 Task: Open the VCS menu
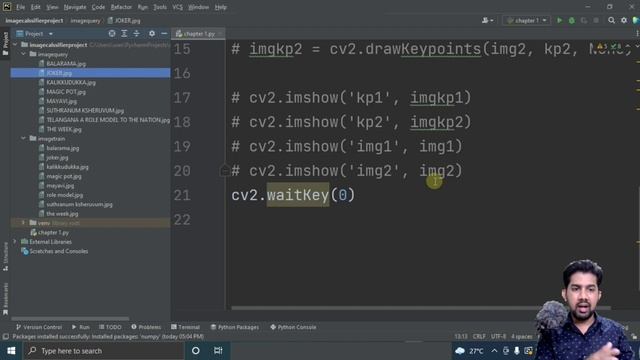click(177, 7)
